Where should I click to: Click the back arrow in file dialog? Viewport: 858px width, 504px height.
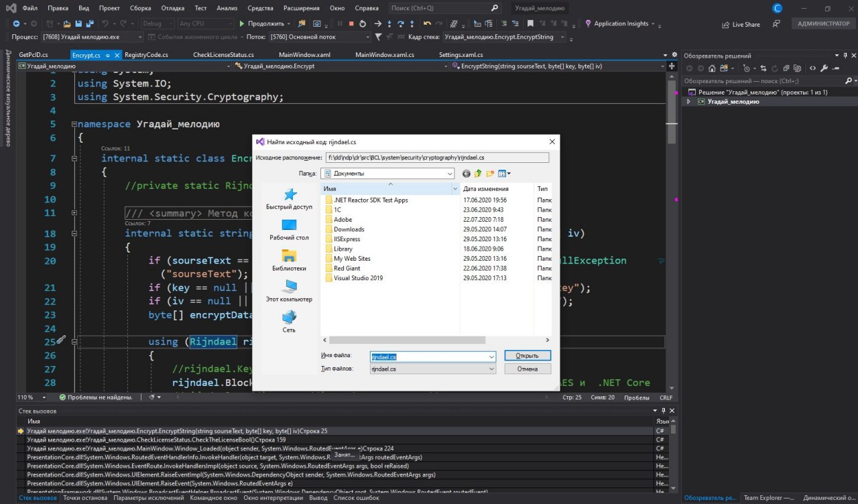click(x=466, y=174)
